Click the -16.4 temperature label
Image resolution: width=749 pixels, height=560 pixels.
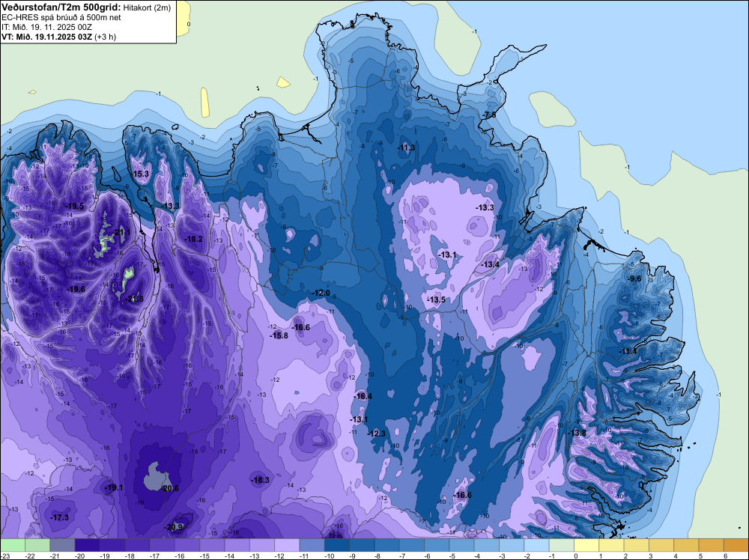tap(363, 396)
